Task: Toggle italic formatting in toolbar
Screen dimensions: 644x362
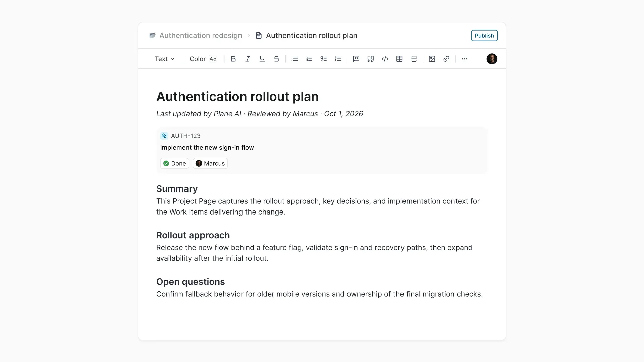Action: tap(248, 59)
